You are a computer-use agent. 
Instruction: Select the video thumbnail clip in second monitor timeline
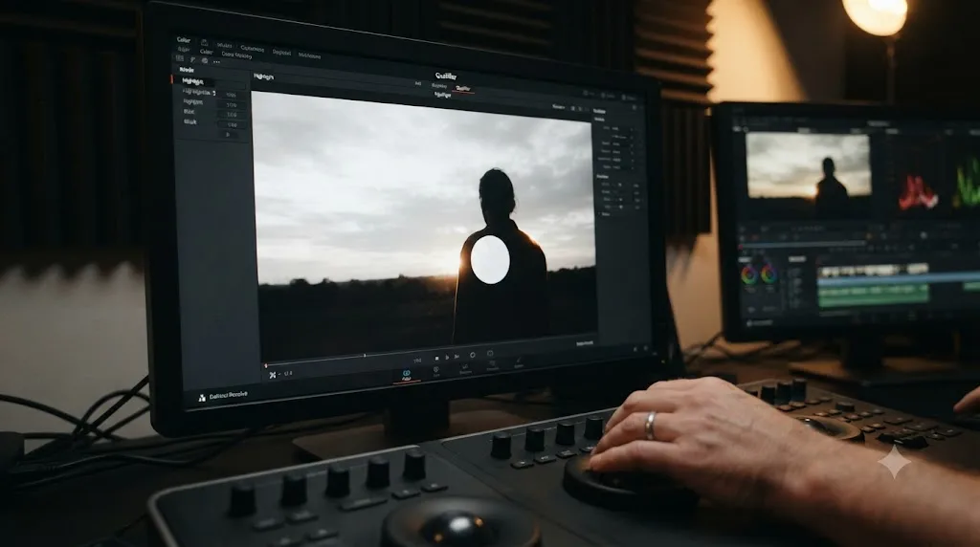pyautogui.click(x=873, y=271)
